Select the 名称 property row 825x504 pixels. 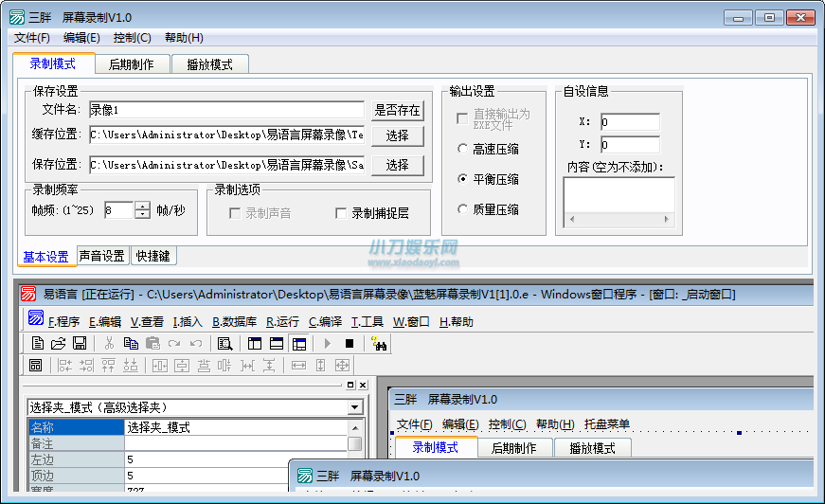[x=188, y=427]
